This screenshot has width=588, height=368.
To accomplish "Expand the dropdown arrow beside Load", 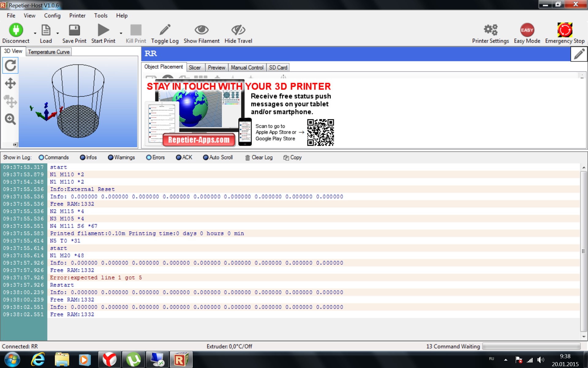I will coord(58,33).
